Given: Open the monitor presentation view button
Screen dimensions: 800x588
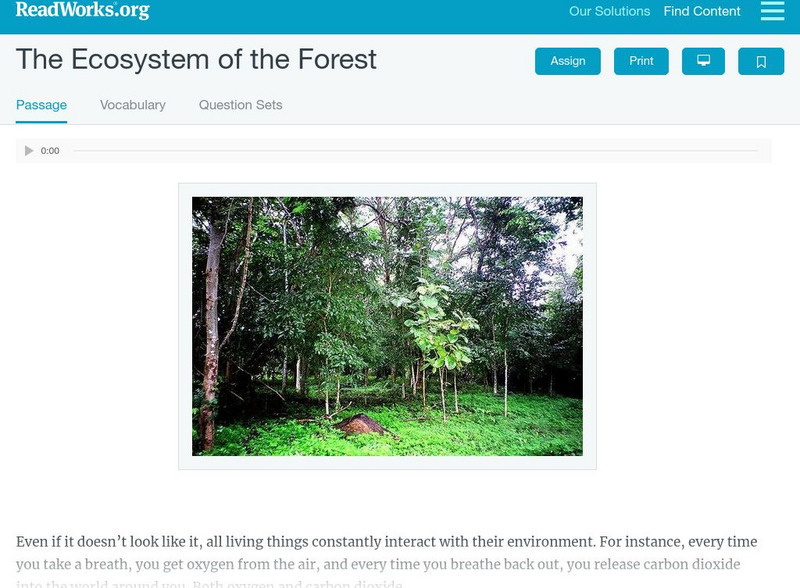Looking at the screenshot, I should click(x=703, y=61).
